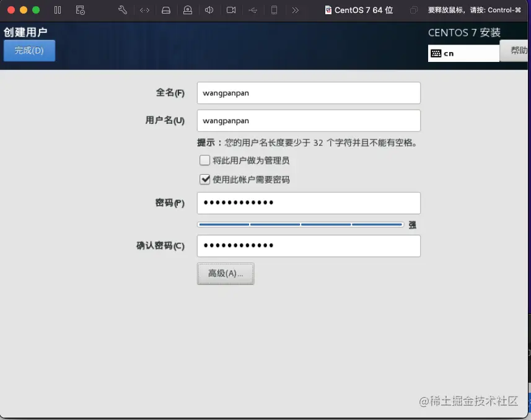Open the snapshot manager icon
This screenshot has width=531, height=420.
pyautogui.click(x=81, y=10)
